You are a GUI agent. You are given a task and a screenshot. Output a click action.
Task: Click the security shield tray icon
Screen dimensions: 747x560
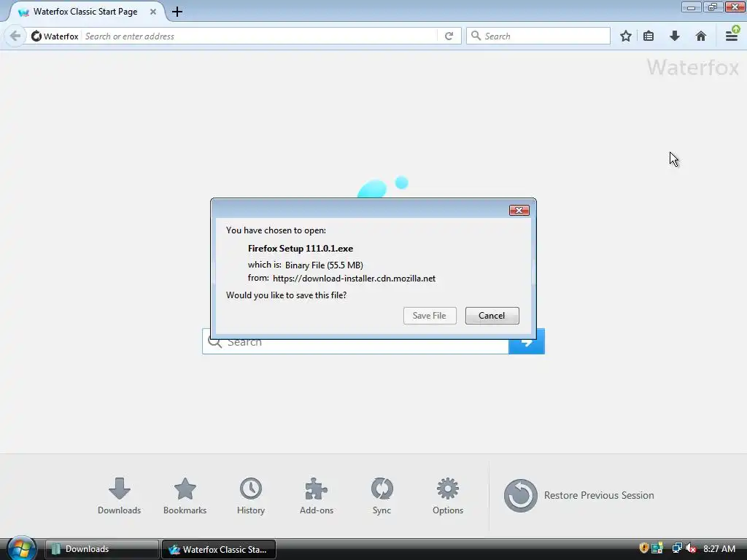[643, 548]
